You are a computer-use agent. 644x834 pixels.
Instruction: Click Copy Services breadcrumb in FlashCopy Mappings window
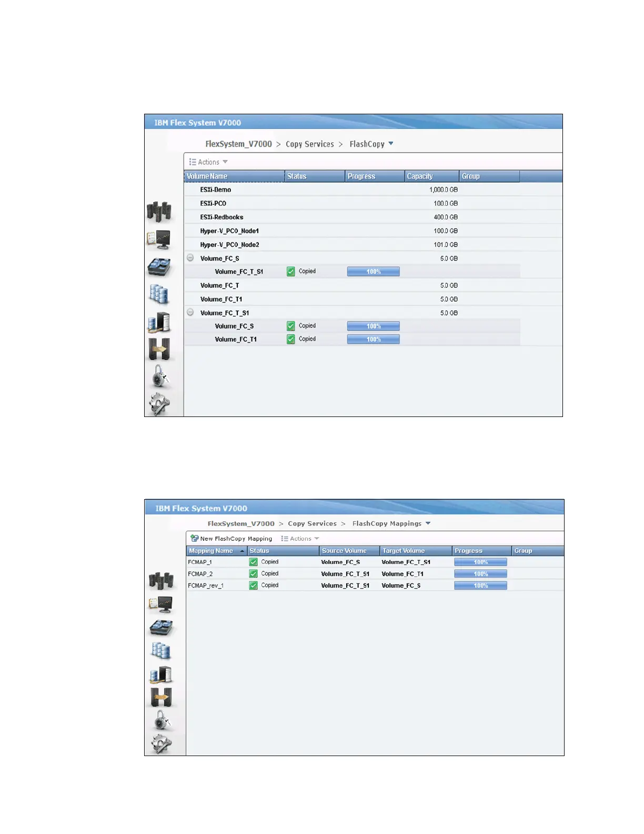312,523
